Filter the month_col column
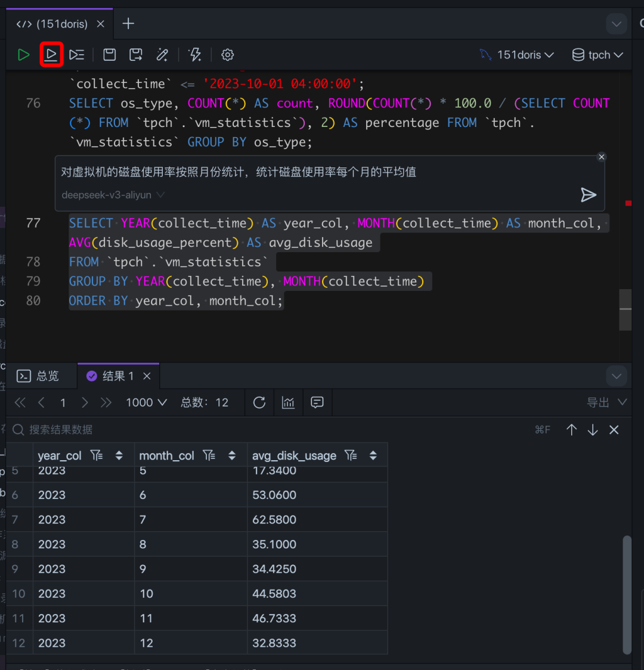 [x=209, y=455]
